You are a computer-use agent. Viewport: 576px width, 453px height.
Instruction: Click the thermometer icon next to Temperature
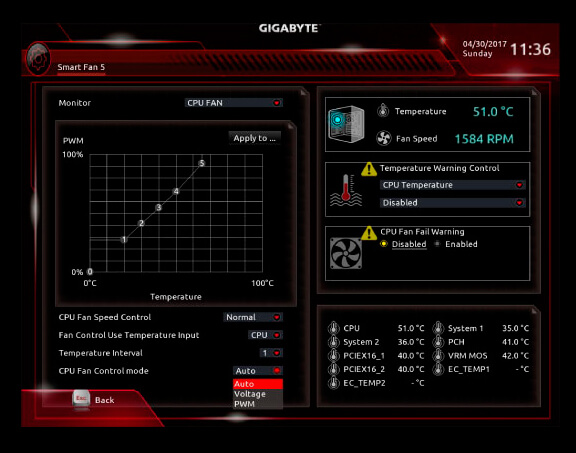pos(383,111)
